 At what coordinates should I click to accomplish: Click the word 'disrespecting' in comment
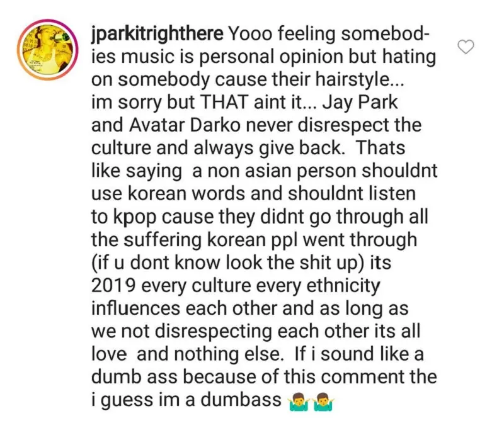coord(214,332)
